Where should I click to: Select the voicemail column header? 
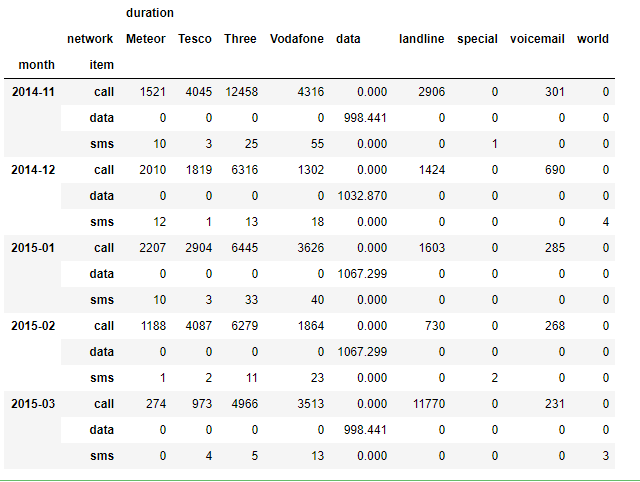point(536,39)
